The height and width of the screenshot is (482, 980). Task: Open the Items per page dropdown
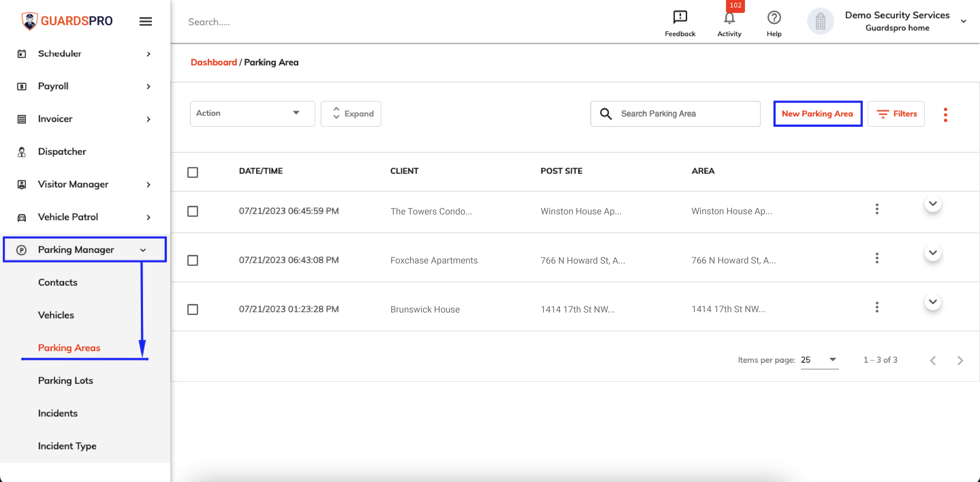click(819, 360)
